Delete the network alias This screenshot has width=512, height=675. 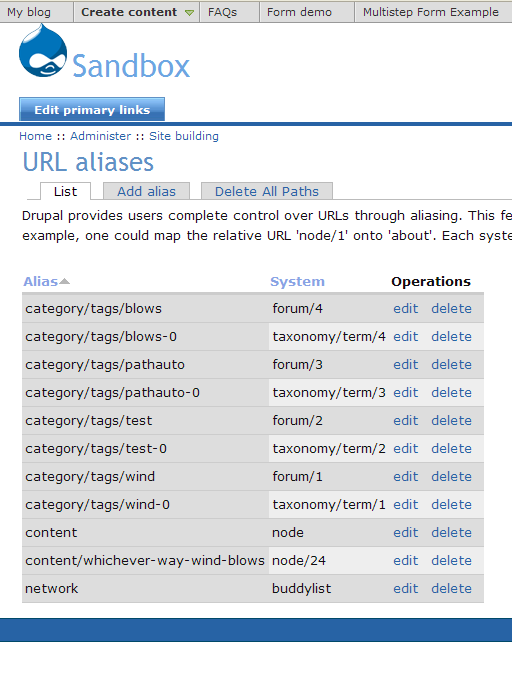[451, 588]
